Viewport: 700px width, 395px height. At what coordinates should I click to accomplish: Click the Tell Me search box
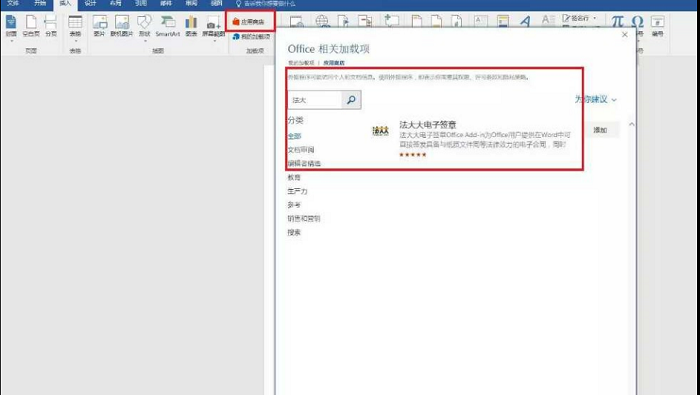coord(266,4)
